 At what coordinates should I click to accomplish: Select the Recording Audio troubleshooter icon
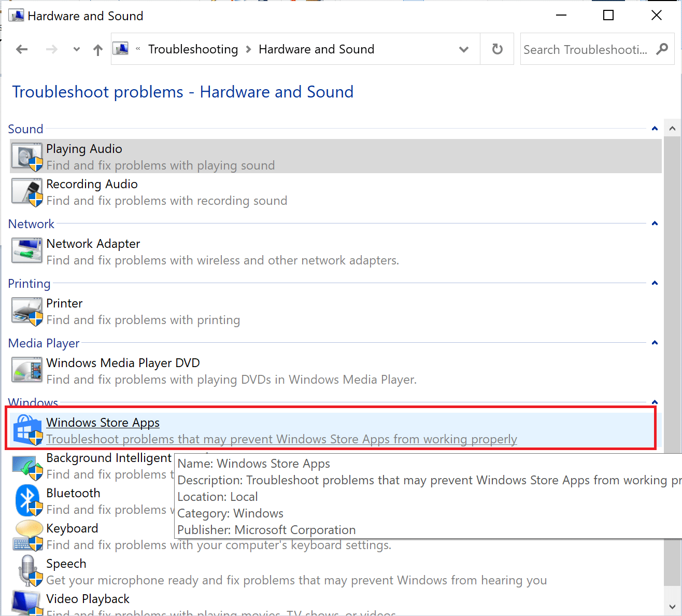coord(26,192)
